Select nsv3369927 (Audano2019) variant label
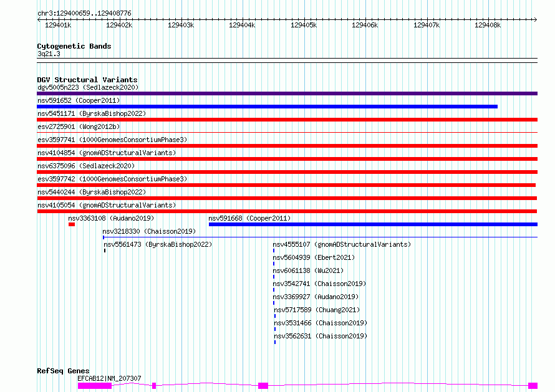 click(316, 297)
